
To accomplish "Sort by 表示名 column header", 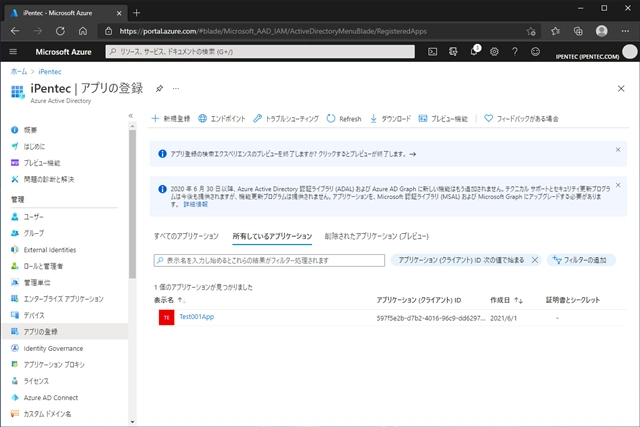I will [x=169, y=300].
